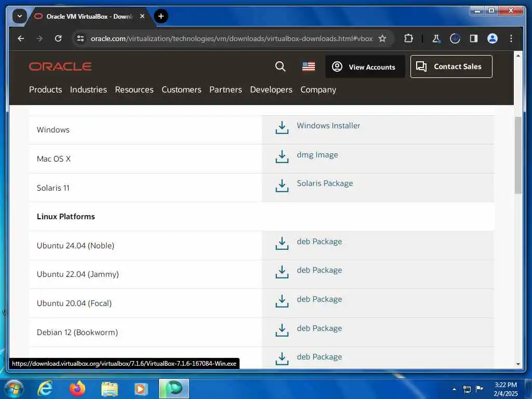Click deb Package link for Ubuntu 20.04
532x399 pixels.
pyautogui.click(x=320, y=299)
